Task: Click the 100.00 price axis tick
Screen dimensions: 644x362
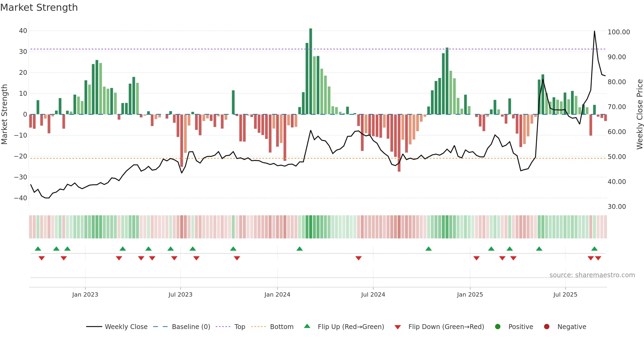Action: click(x=619, y=32)
